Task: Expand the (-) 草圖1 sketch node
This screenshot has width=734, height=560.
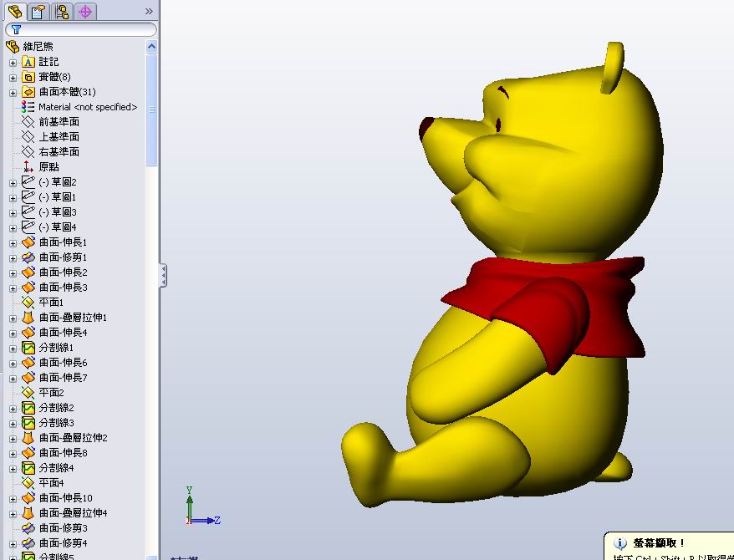Action: coord(13,198)
